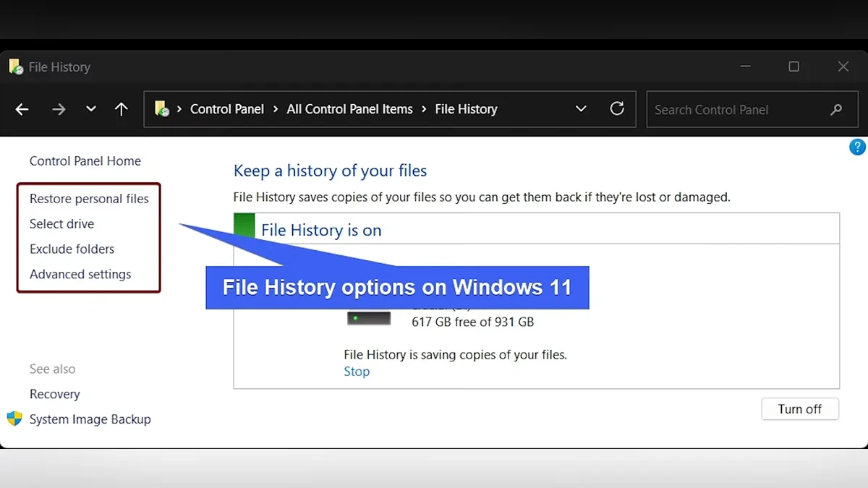868x488 pixels.
Task: Open System Image Backup link
Action: pos(90,419)
